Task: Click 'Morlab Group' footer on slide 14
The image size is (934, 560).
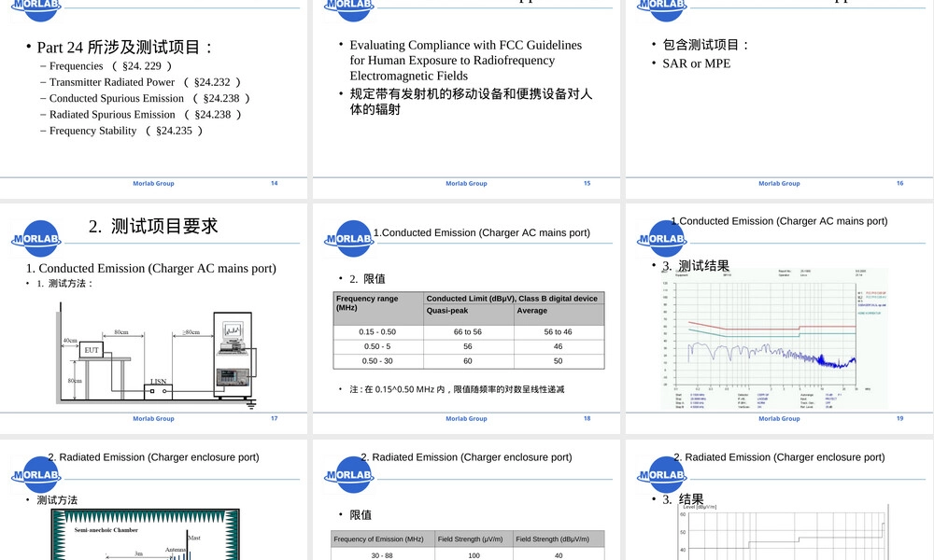Action: click(154, 183)
